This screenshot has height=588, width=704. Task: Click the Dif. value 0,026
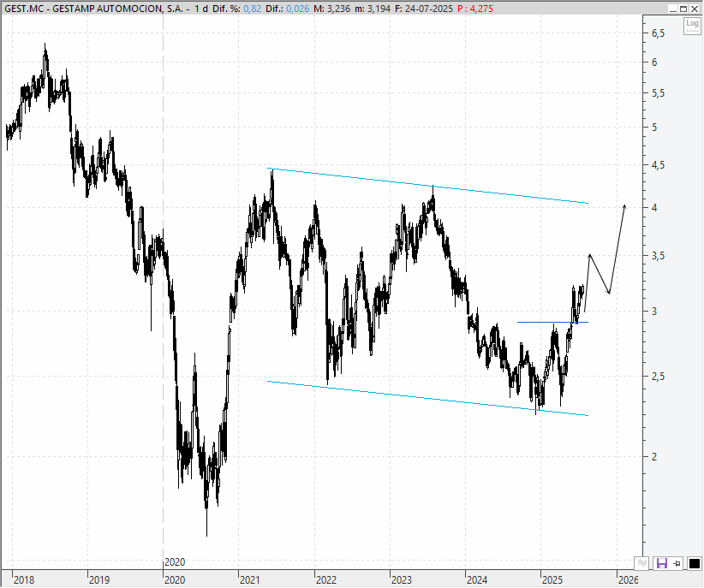click(297, 9)
